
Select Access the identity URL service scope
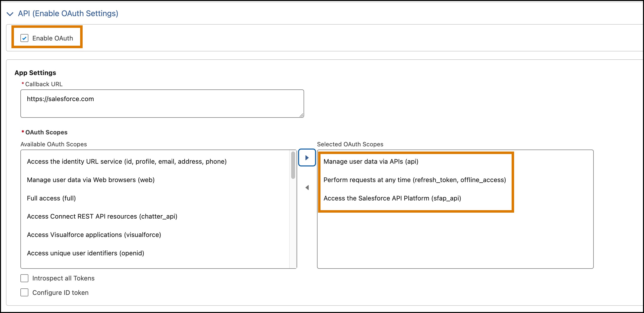127,161
